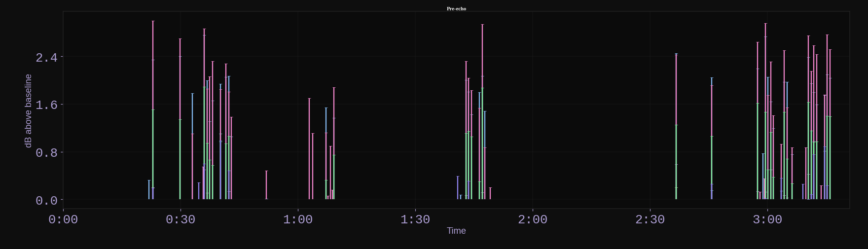Select the 1.6 y-axis tick label
868x249 pixels.
coord(46,105)
